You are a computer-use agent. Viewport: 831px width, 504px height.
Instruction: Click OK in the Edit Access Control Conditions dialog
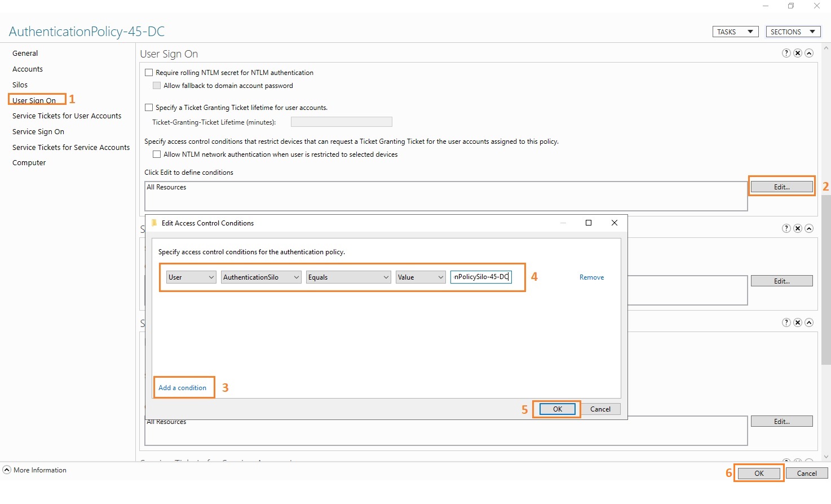[556, 409]
